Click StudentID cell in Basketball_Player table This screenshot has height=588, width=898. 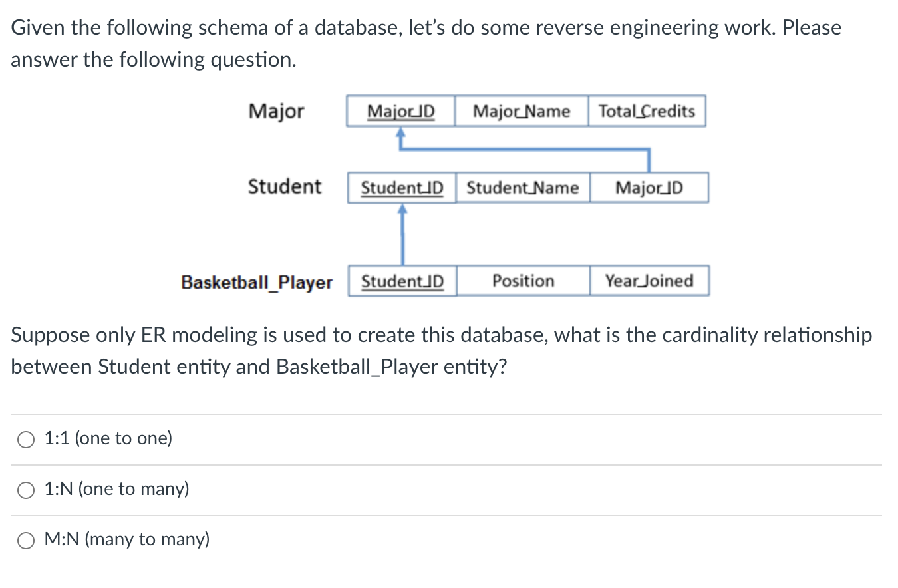tap(402, 281)
